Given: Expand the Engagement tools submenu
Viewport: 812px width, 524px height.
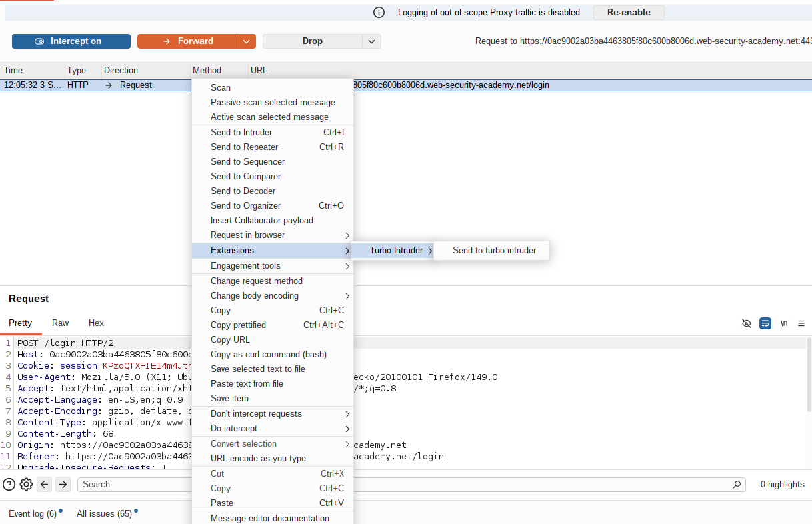Looking at the screenshot, I should 273,265.
